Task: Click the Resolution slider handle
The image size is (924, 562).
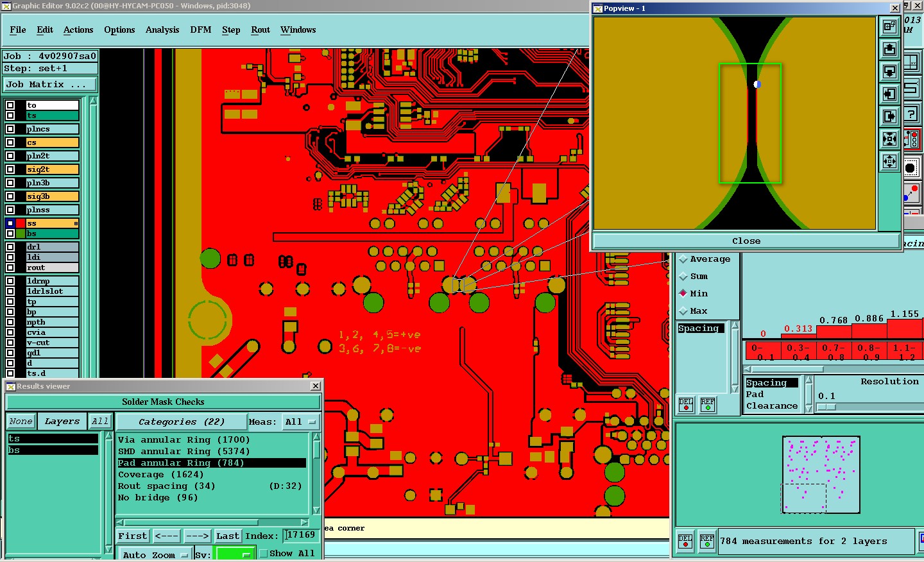Action: click(826, 407)
